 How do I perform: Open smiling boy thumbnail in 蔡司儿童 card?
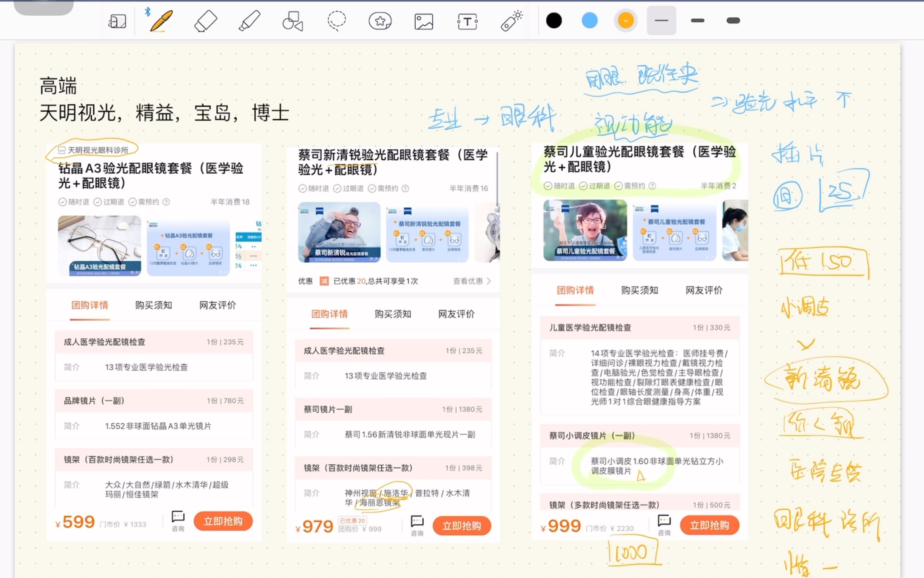(x=585, y=230)
